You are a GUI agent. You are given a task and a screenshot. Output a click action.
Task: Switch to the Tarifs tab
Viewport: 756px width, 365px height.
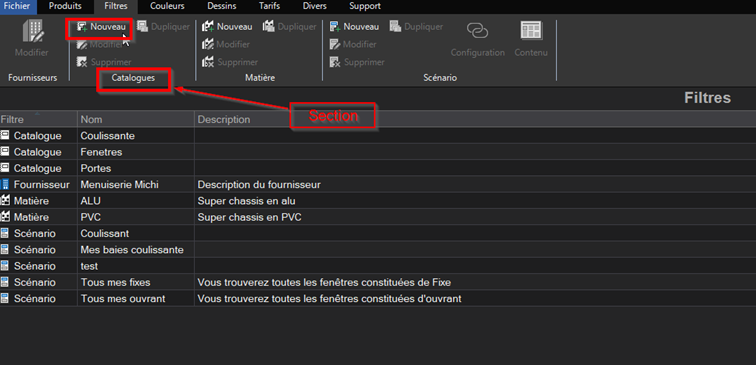[269, 6]
